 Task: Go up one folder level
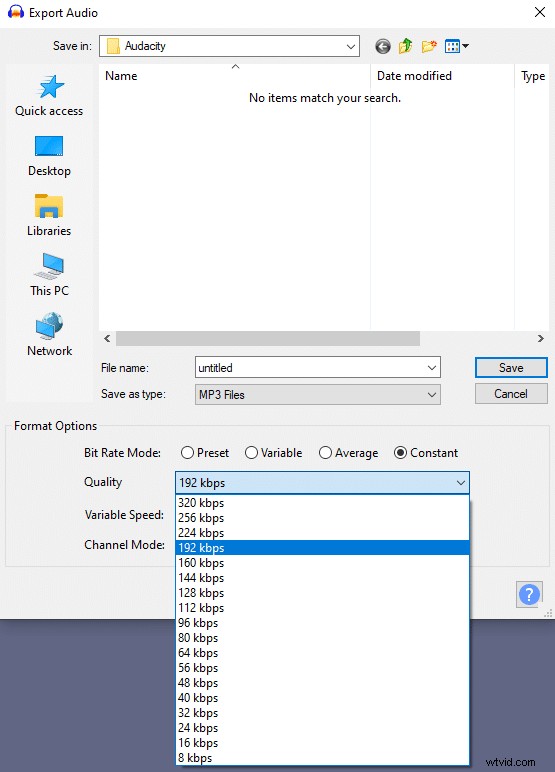click(x=405, y=46)
